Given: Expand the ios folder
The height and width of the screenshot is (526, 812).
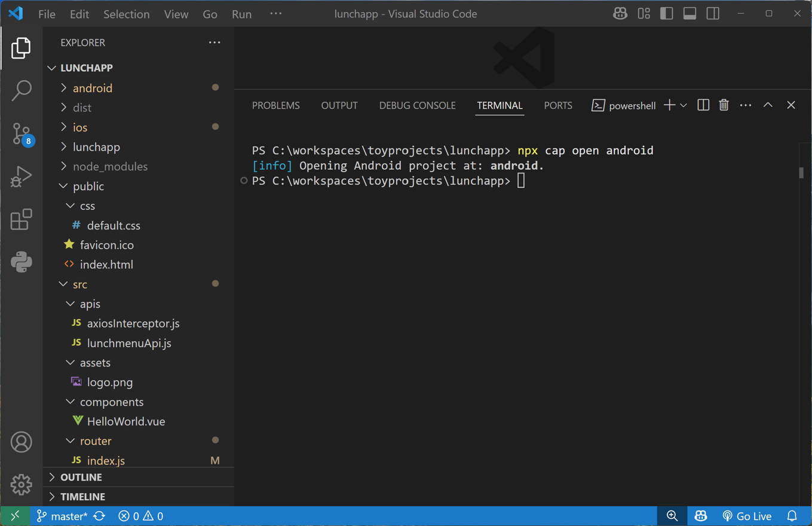Looking at the screenshot, I should click(139, 127).
